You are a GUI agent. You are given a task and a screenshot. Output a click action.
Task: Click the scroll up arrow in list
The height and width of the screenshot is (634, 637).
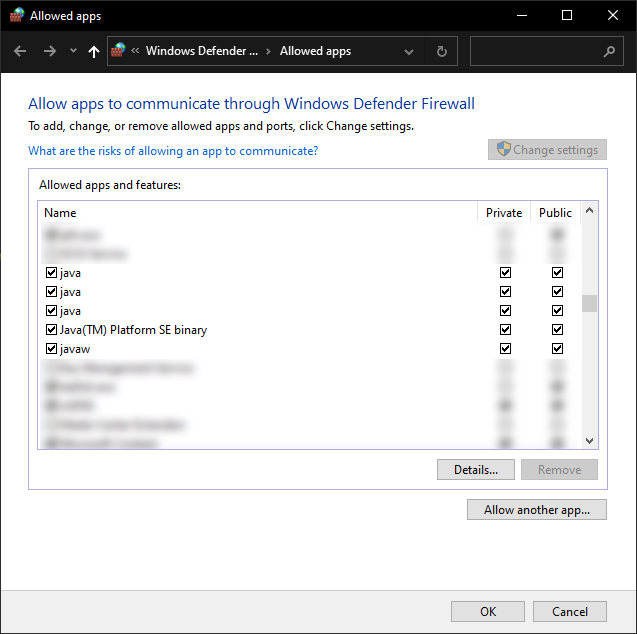coord(589,212)
